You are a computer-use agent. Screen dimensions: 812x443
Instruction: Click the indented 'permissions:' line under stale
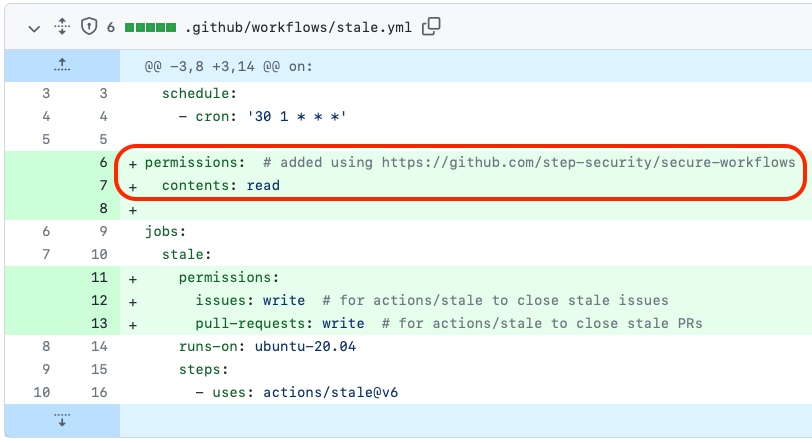point(229,277)
